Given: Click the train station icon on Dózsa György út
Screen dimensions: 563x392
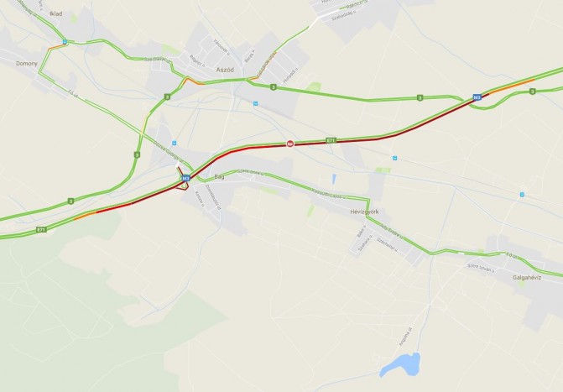Looking at the screenshot, I should pos(175,143).
